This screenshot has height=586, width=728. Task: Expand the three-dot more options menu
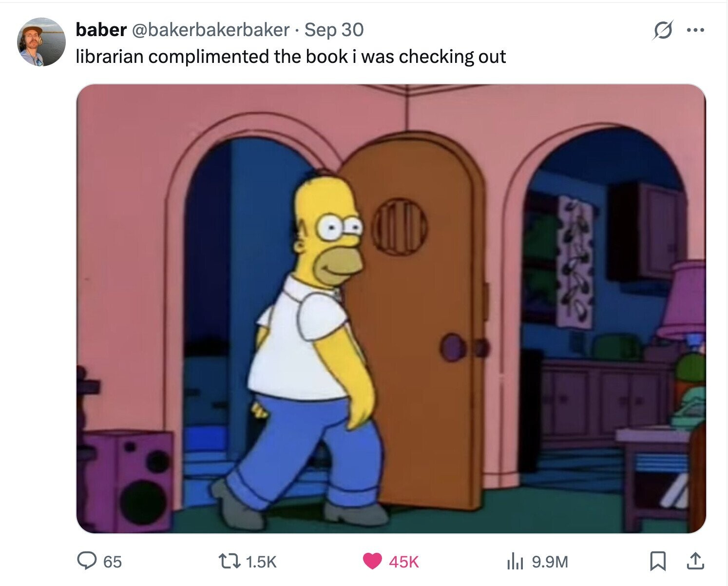[695, 30]
